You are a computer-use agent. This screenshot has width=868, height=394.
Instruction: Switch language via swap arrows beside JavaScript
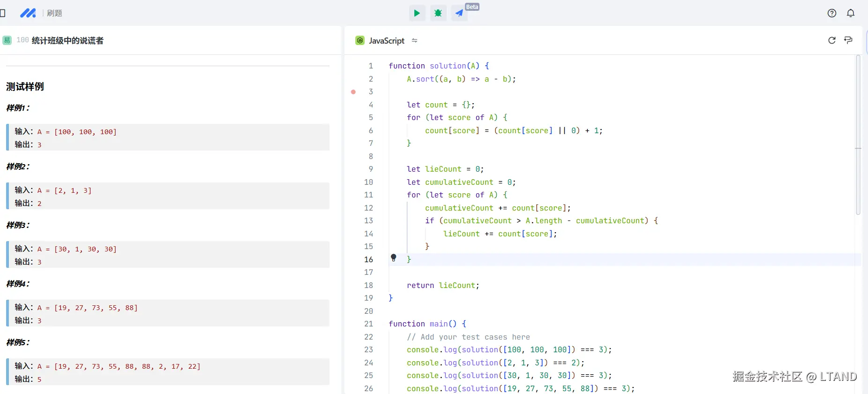pyautogui.click(x=414, y=41)
